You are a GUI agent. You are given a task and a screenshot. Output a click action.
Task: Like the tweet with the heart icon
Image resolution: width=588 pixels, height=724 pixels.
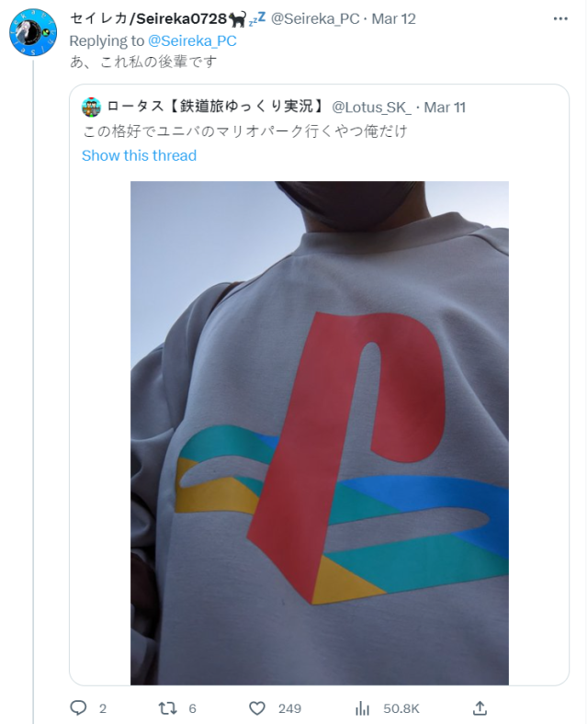coord(257,707)
